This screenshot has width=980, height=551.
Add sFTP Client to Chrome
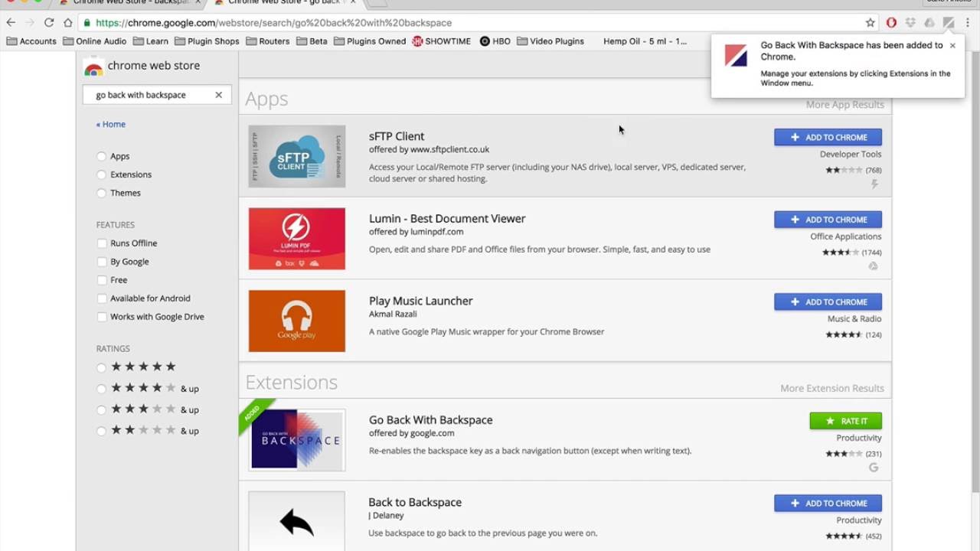[x=828, y=137]
